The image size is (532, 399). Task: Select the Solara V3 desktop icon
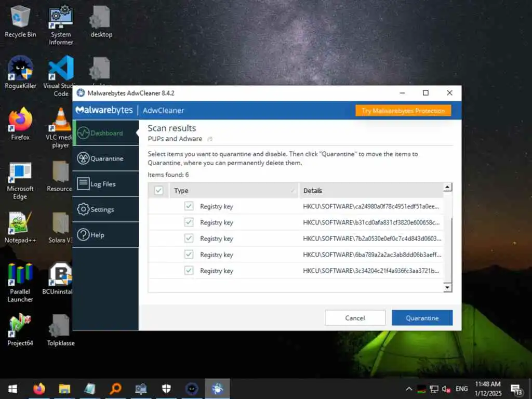coord(60,228)
